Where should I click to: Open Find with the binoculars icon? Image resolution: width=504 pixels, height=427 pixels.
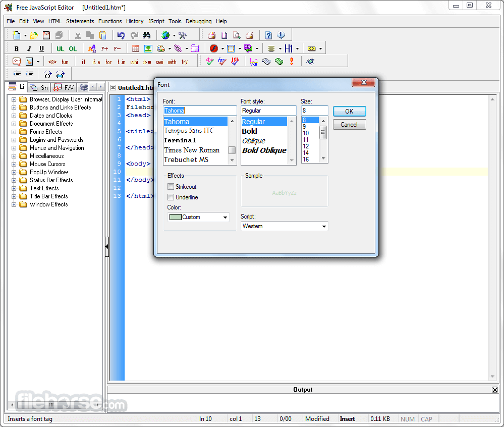click(147, 35)
